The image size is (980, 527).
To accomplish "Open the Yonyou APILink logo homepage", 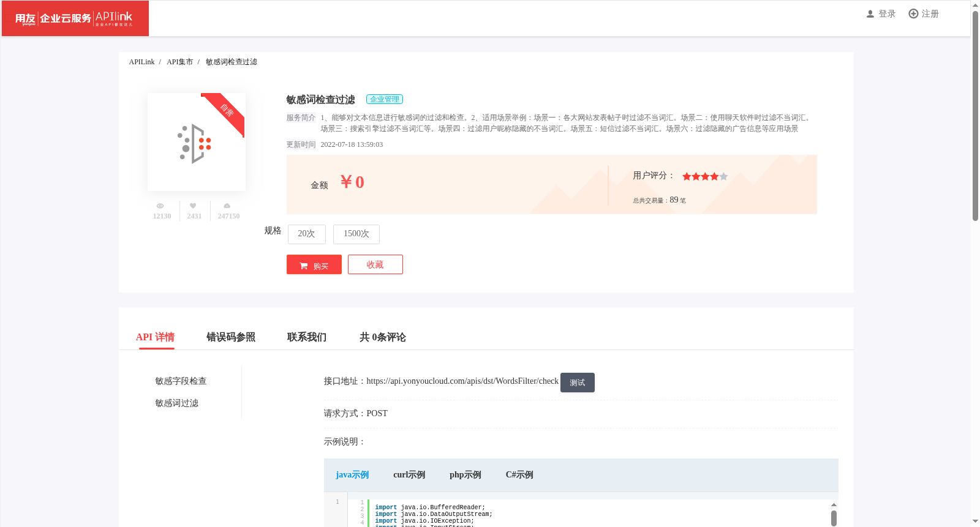I will [75, 18].
